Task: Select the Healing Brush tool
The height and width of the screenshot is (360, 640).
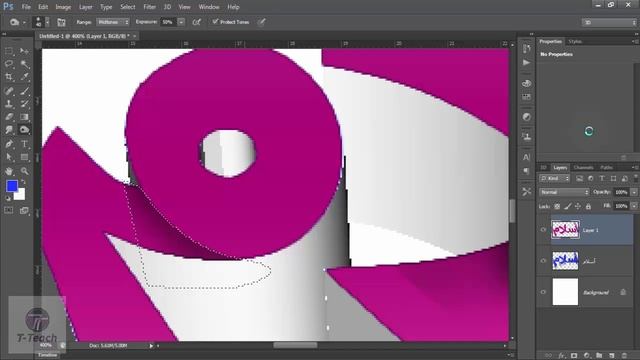Action: [x=9, y=91]
